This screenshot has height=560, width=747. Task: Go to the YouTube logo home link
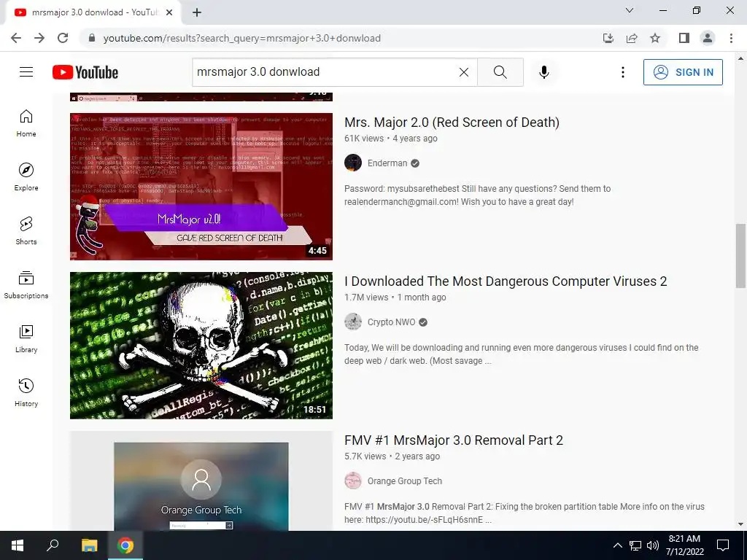(x=85, y=72)
